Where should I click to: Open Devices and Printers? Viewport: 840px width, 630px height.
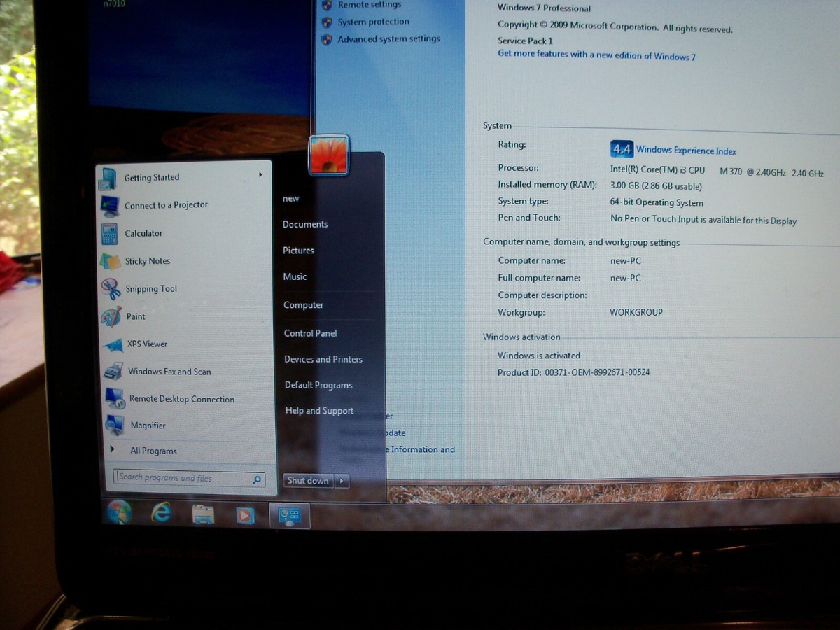[x=323, y=359]
